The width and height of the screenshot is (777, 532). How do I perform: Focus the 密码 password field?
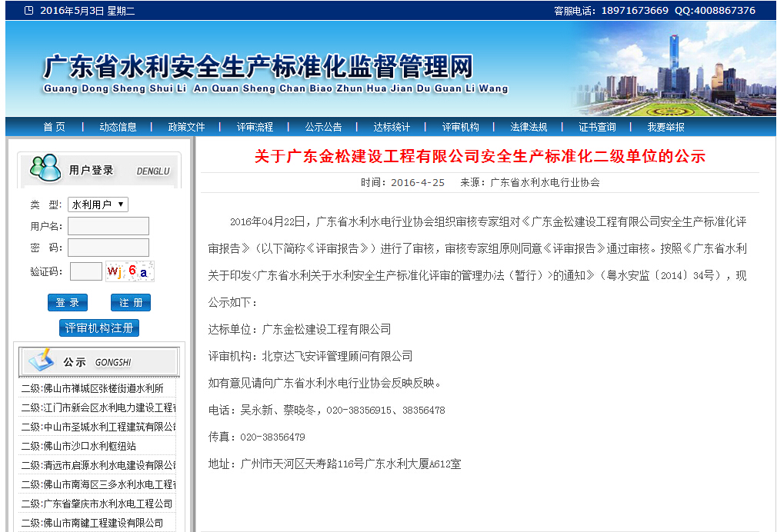108,248
